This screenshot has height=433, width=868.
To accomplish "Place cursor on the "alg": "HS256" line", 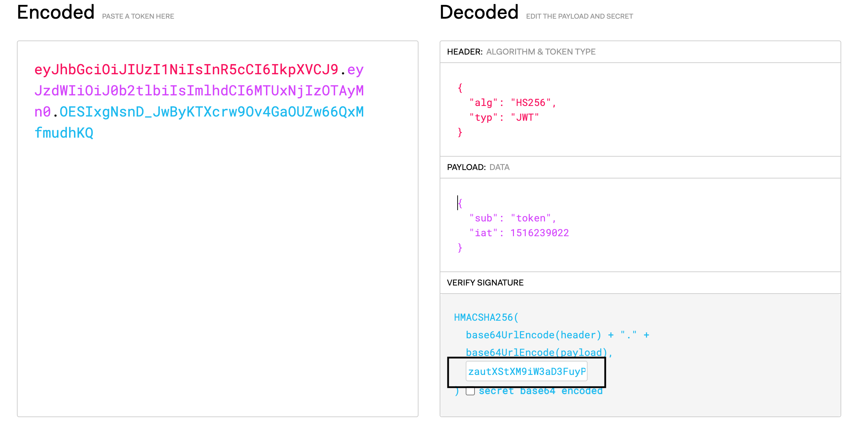I will (513, 103).
